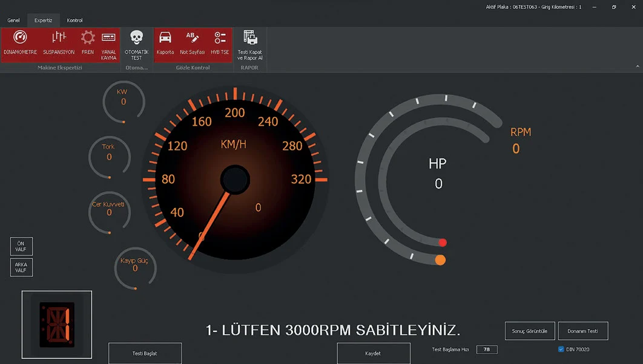This screenshot has width=643, height=364.
Task: Click the RPM value readout
Action: click(516, 149)
